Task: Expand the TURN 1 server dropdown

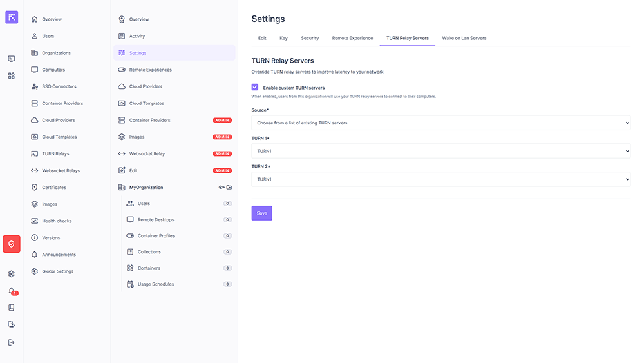Action: pos(440,151)
